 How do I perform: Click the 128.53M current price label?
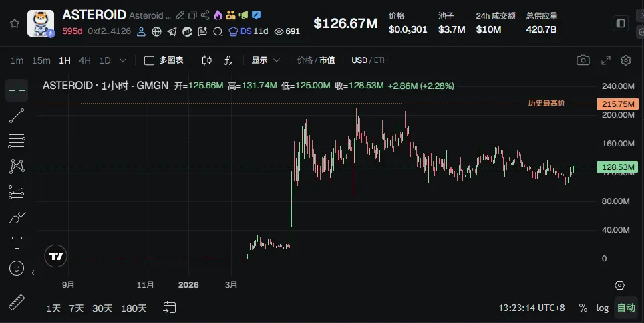pos(618,167)
